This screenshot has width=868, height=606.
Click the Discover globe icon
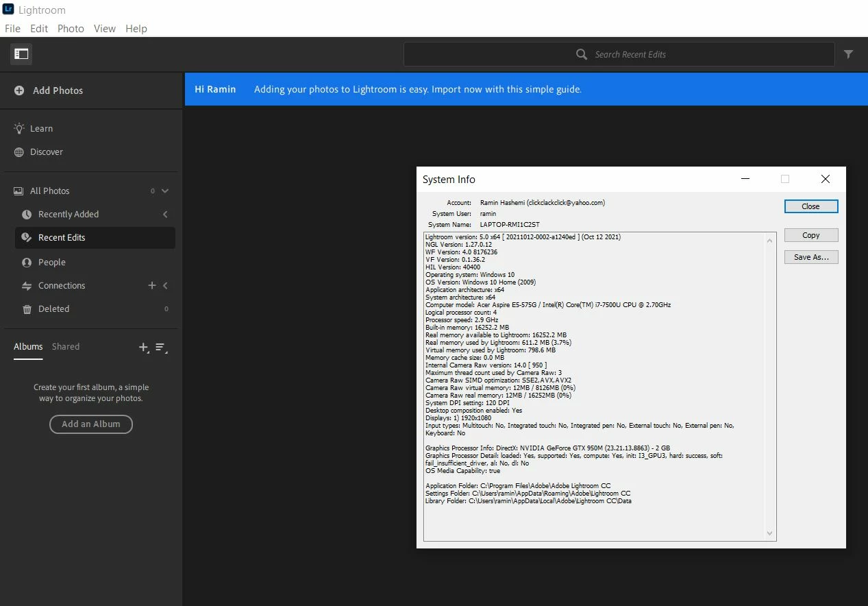(x=19, y=152)
